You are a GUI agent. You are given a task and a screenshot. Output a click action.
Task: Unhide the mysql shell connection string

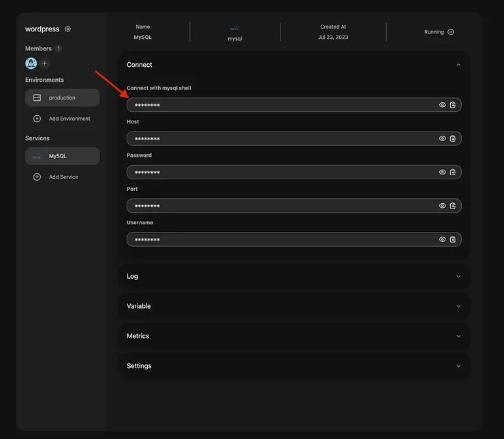pos(442,105)
